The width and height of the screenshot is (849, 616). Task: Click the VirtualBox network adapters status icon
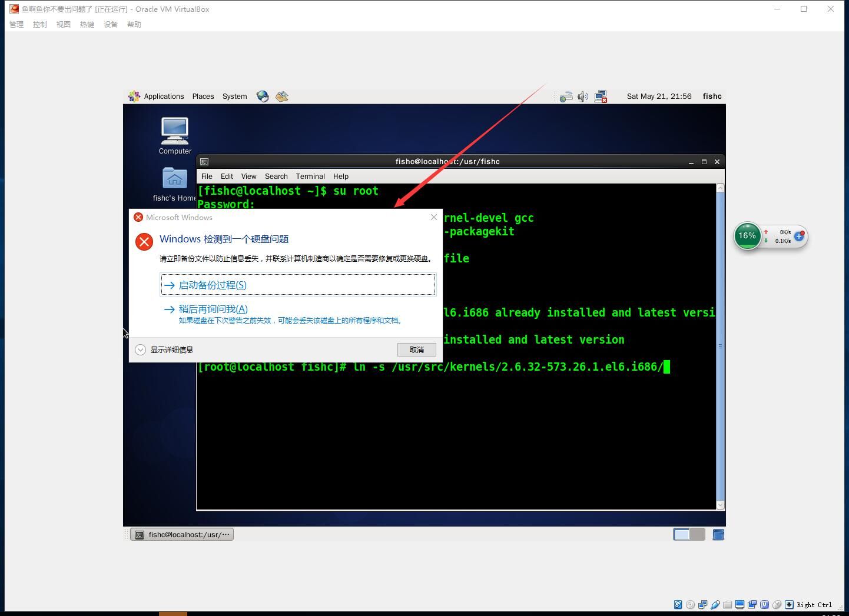pos(702,604)
